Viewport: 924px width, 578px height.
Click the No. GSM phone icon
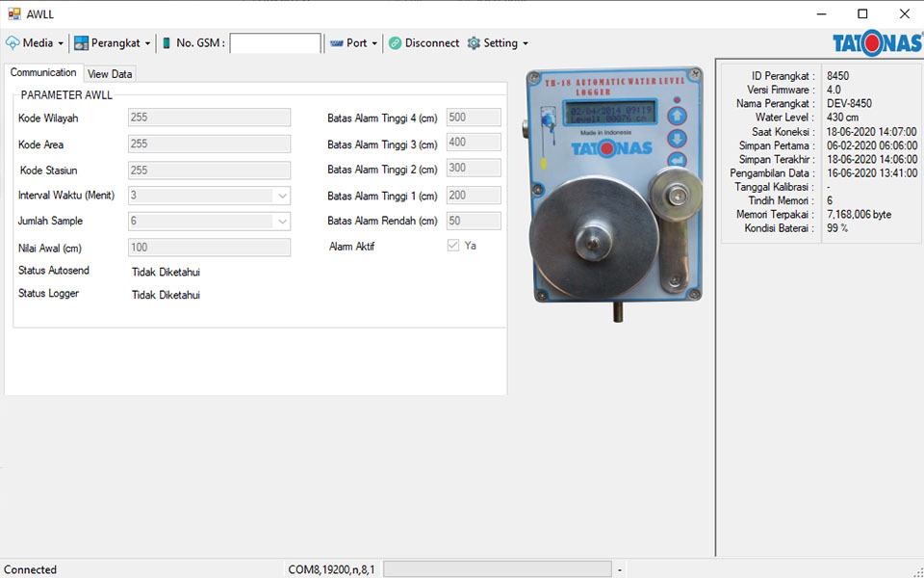click(166, 43)
